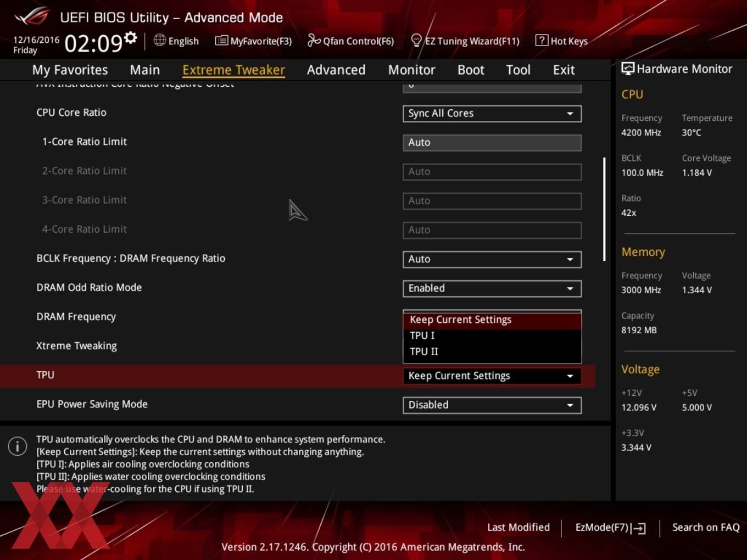Click the Hardware Monitor screen icon

(628, 69)
